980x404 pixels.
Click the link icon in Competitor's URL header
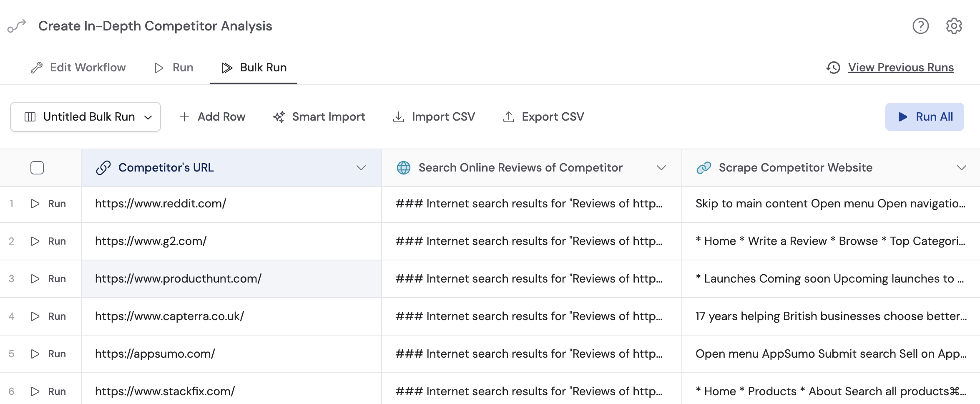coord(103,168)
